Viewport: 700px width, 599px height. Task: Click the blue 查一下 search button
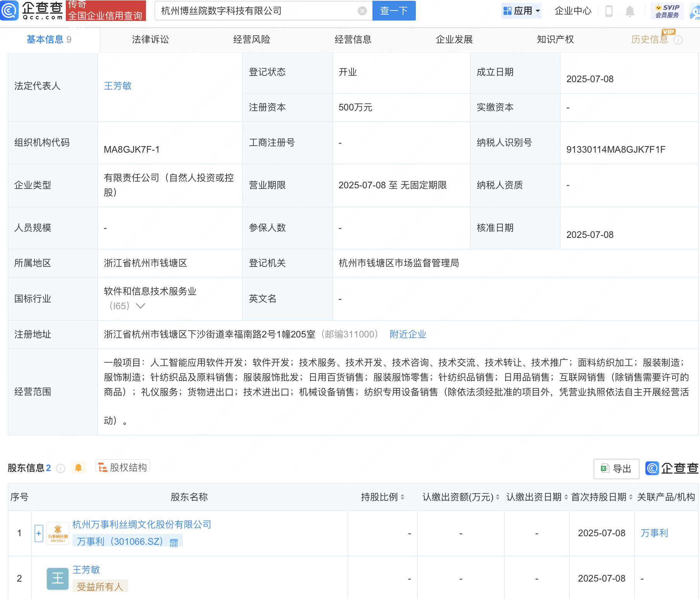pos(394,10)
